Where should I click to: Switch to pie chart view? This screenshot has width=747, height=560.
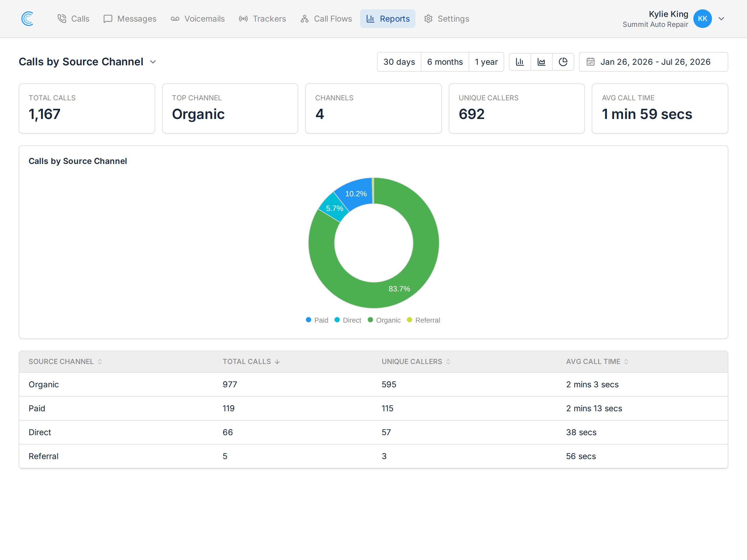[x=563, y=62]
